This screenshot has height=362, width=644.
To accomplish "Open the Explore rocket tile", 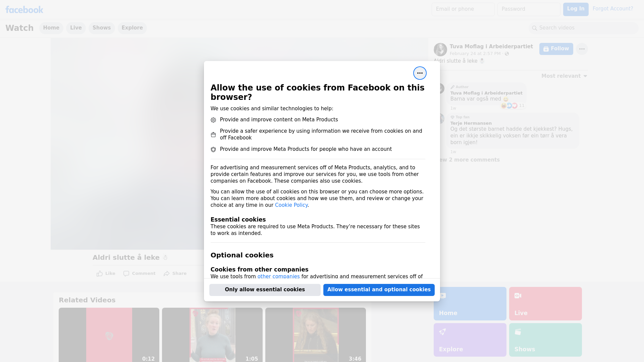I will pos(470,340).
